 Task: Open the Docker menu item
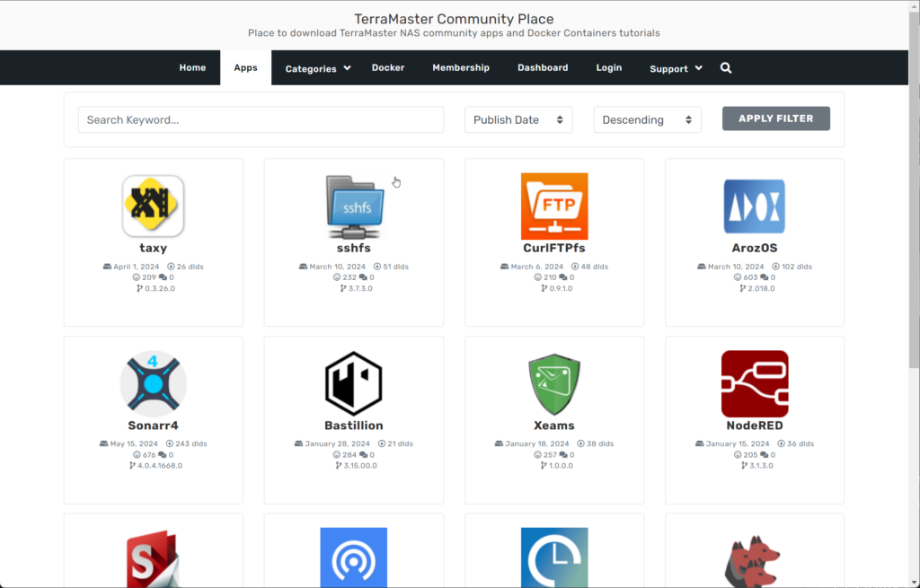pyautogui.click(x=388, y=67)
